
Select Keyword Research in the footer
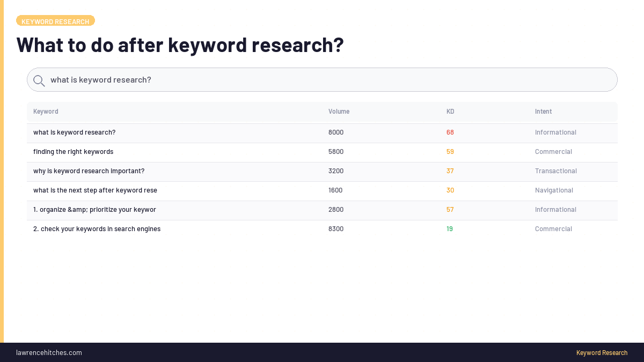(602, 352)
